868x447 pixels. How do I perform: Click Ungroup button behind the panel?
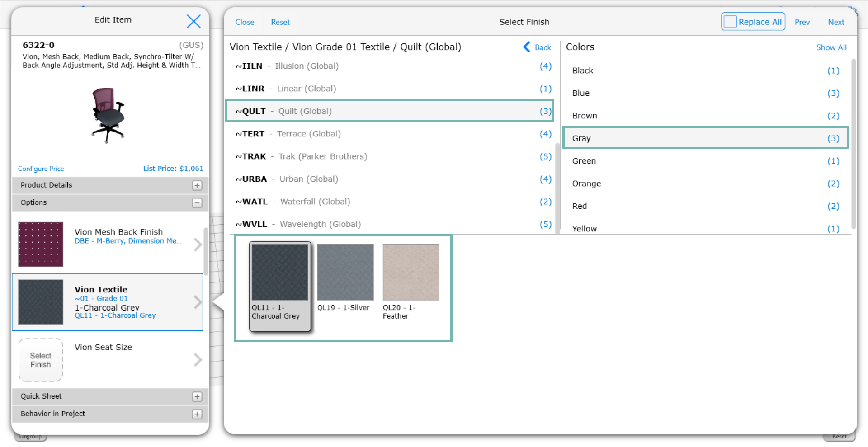coord(30,437)
